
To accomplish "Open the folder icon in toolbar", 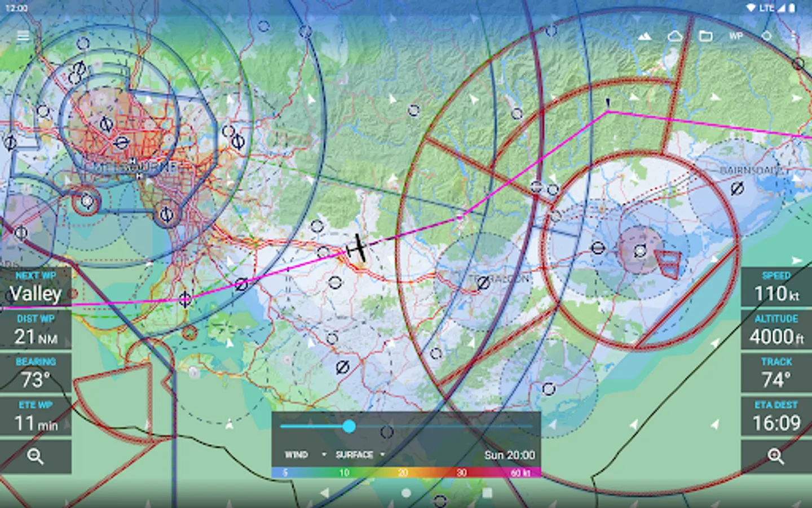I will (705, 36).
